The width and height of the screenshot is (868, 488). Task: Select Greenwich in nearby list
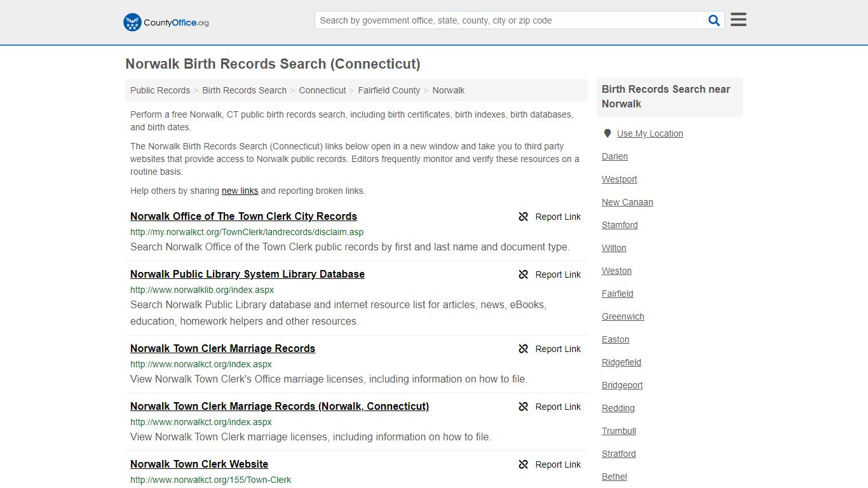[623, 316]
